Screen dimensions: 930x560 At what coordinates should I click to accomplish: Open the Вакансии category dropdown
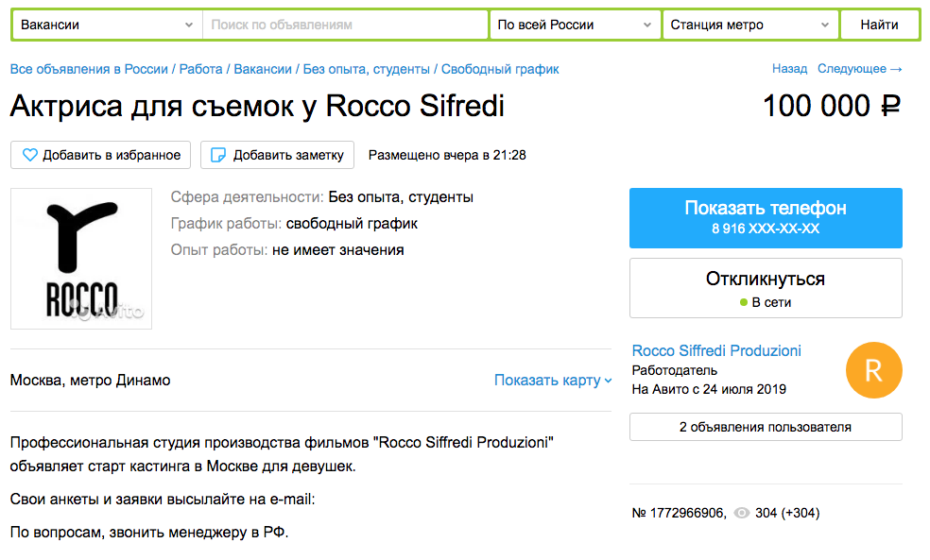click(108, 25)
